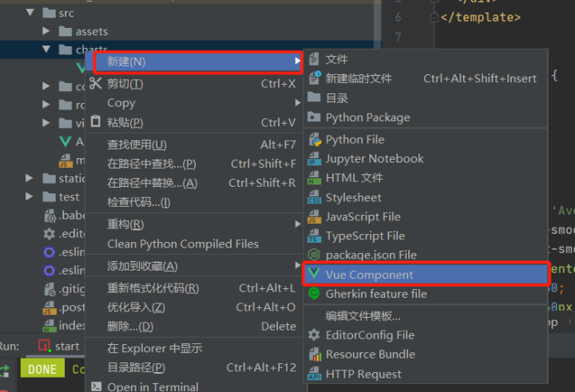Select 重新格式化代码(R) entry
This screenshot has width=575, height=392.
[x=193, y=288]
